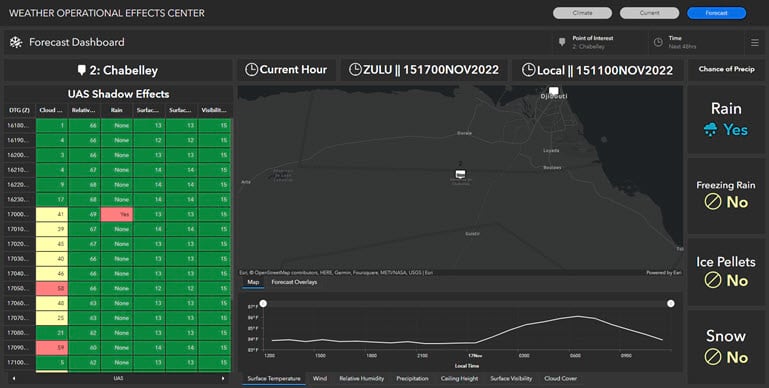Click the yellow cloud cell showing 41
The height and width of the screenshot is (388, 769).
[x=52, y=214]
